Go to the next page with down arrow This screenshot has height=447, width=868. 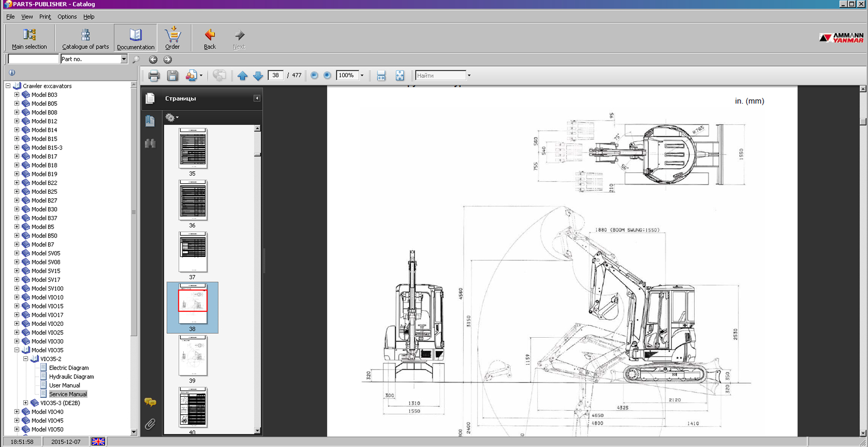[x=258, y=75]
